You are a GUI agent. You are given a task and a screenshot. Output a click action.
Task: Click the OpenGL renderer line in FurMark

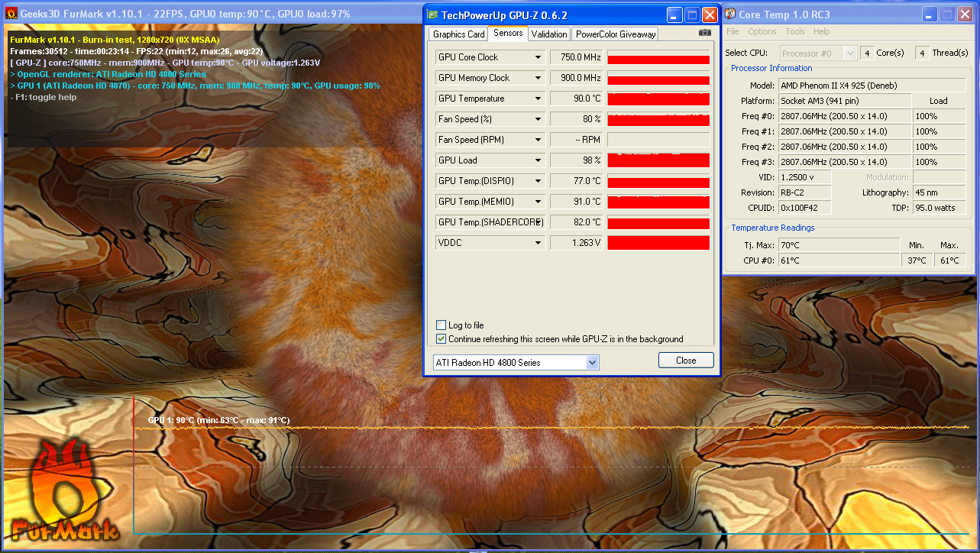click(x=108, y=74)
